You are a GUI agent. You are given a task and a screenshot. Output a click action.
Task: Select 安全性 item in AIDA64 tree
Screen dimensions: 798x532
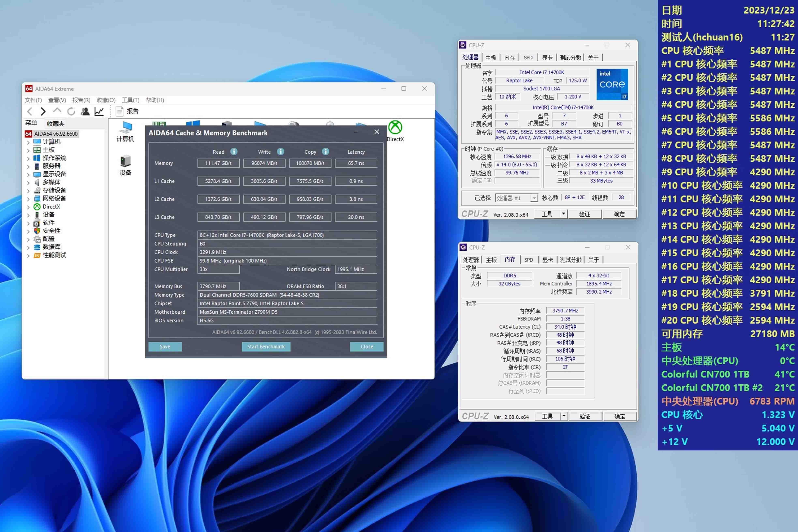click(51, 231)
